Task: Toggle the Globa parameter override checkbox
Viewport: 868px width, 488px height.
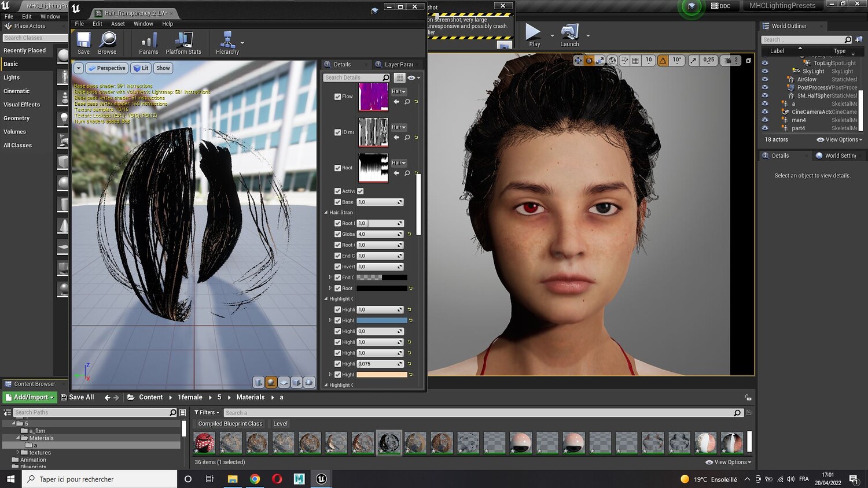Action: tap(337, 234)
